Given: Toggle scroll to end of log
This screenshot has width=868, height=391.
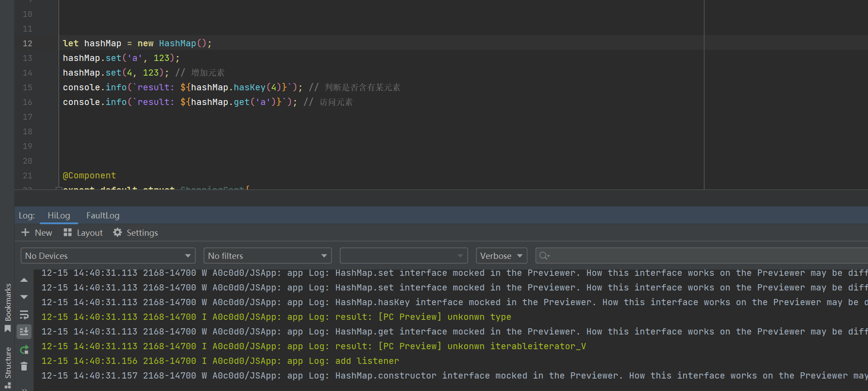Looking at the screenshot, I should (24, 331).
